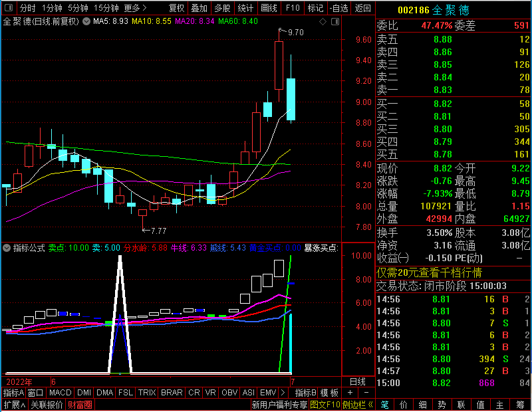Expand 更多 timeframe options

135,8
